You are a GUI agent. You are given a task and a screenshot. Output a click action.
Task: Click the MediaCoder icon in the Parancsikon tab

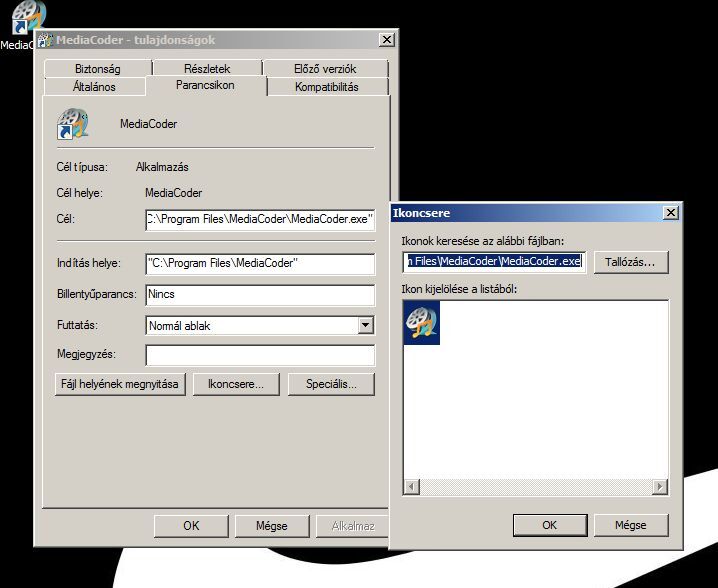click(x=72, y=124)
